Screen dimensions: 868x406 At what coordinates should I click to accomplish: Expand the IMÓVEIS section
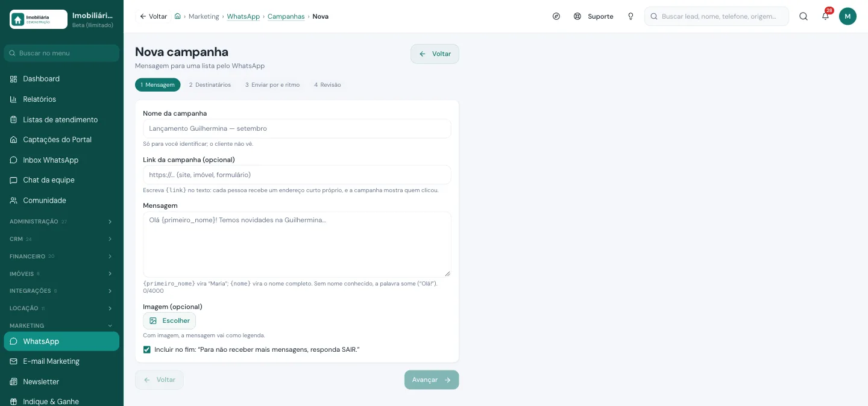coord(61,273)
